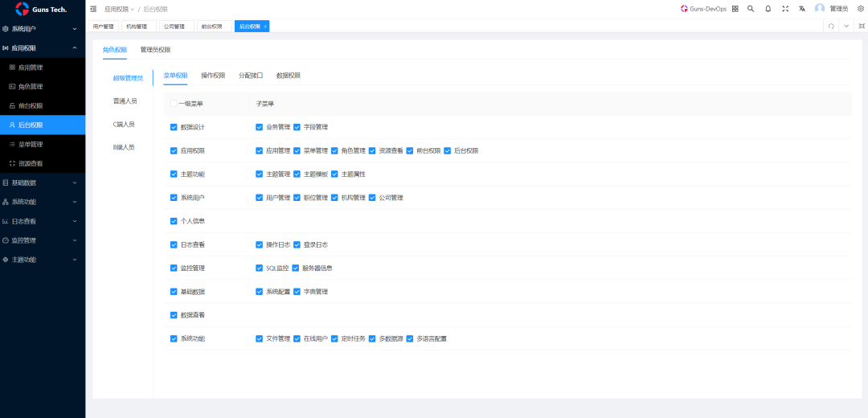868x418 pixels.
Task: Go to 菜单管理 in the sidebar
Action: point(31,145)
